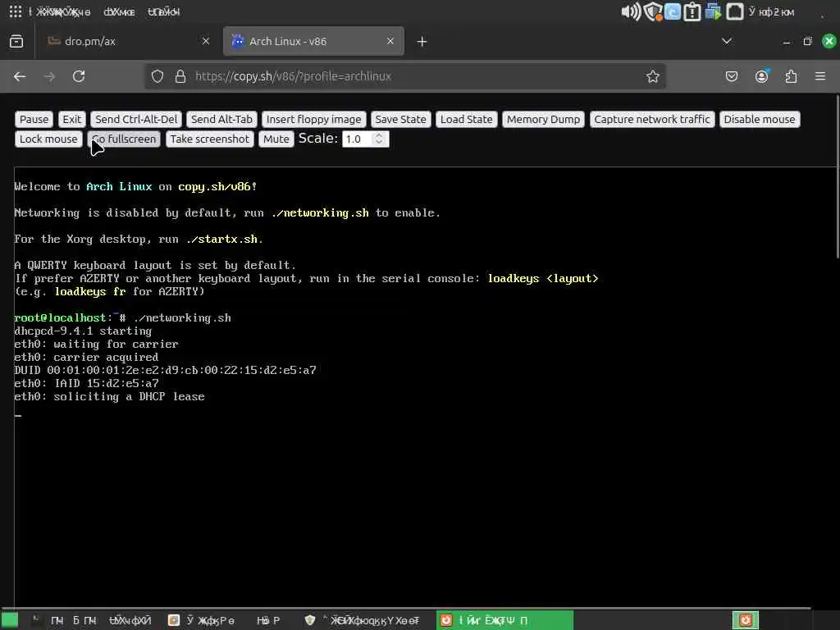Click the Save State button
Viewport: 840px width, 630px height.
pyautogui.click(x=400, y=120)
